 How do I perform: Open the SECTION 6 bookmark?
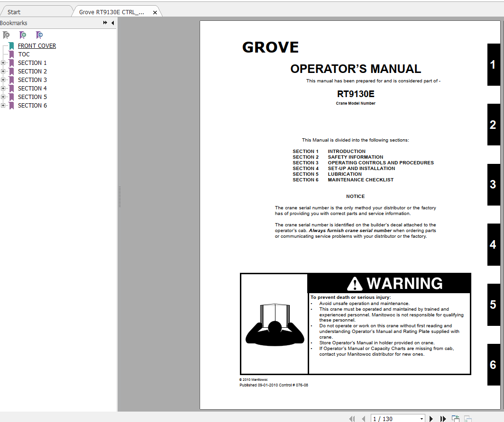pos(32,105)
